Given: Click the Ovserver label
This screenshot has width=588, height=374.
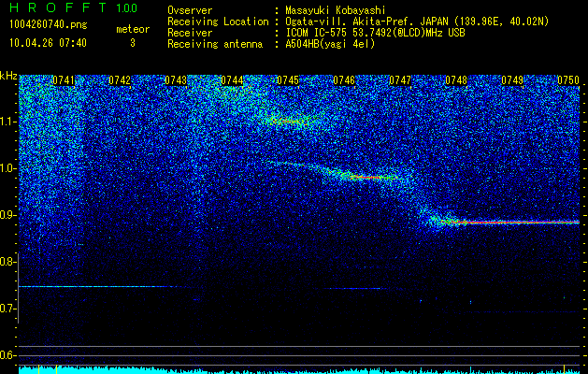Looking at the screenshot, I should click(x=190, y=10).
